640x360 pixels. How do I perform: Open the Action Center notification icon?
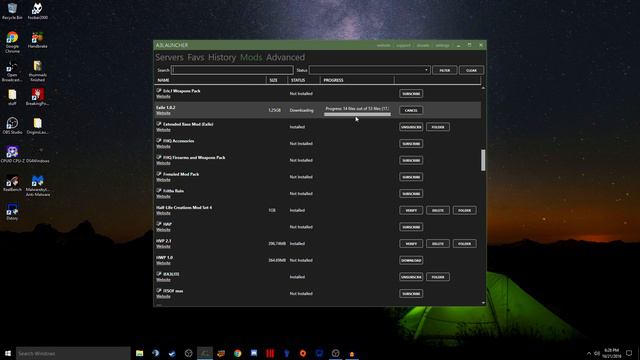(629, 353)
